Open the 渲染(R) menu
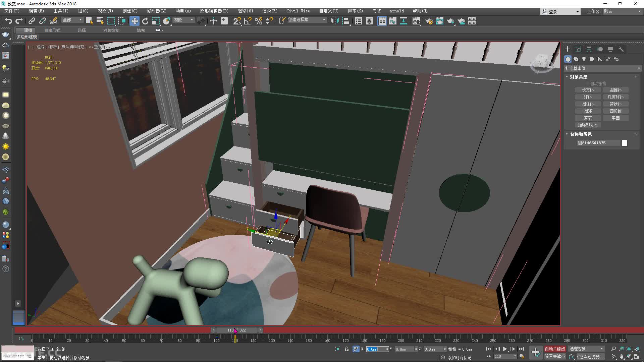Screen dimensions: 644x362 click(270, 11)
